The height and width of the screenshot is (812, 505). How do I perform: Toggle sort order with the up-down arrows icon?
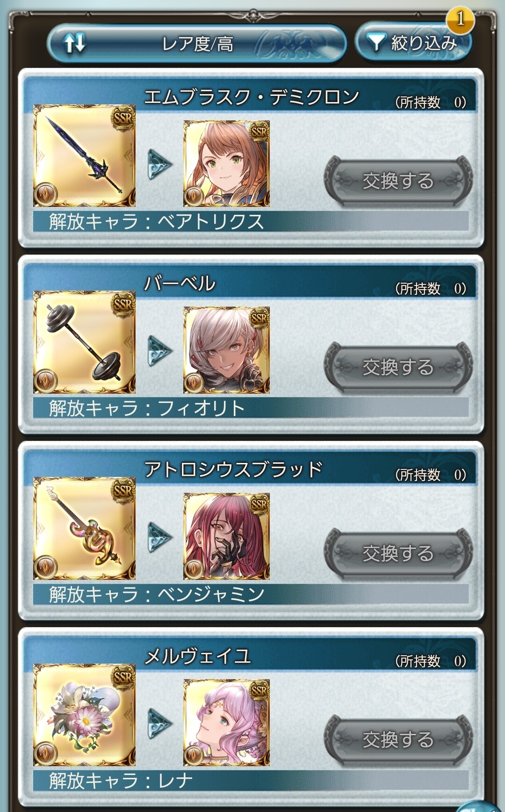click(75, 43)
